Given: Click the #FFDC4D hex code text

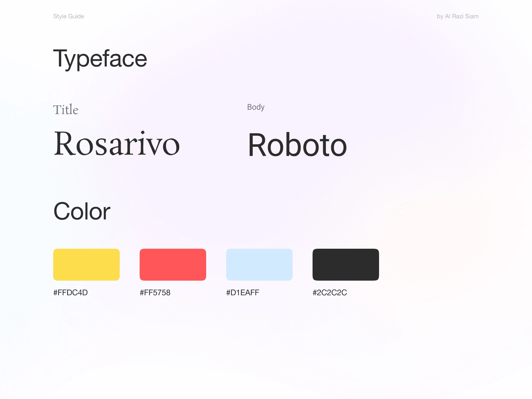Looking at the screenshot, I should click(x=70, y=293).
